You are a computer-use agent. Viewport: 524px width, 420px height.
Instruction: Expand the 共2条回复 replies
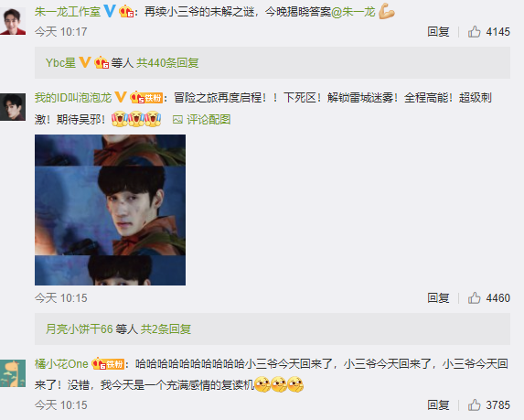tap(166, 329)
